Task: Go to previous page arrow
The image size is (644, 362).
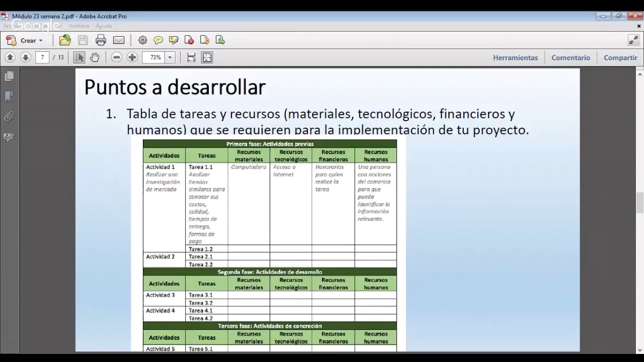Action: point(10,57)
